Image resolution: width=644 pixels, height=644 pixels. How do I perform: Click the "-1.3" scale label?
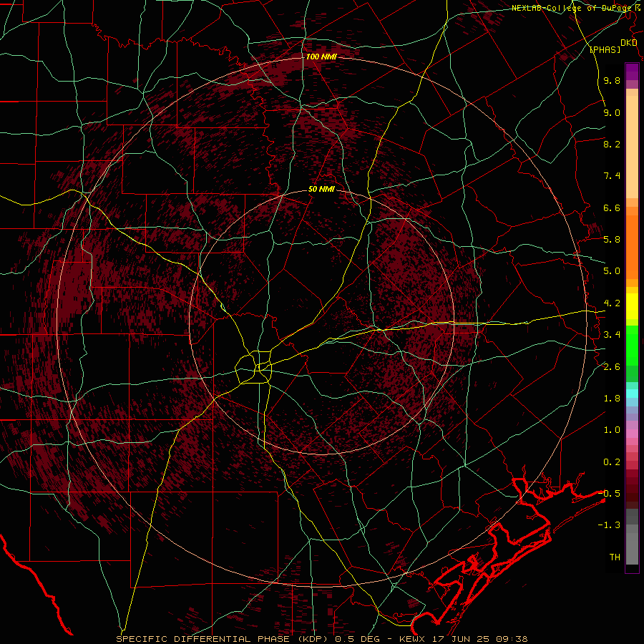609,525
